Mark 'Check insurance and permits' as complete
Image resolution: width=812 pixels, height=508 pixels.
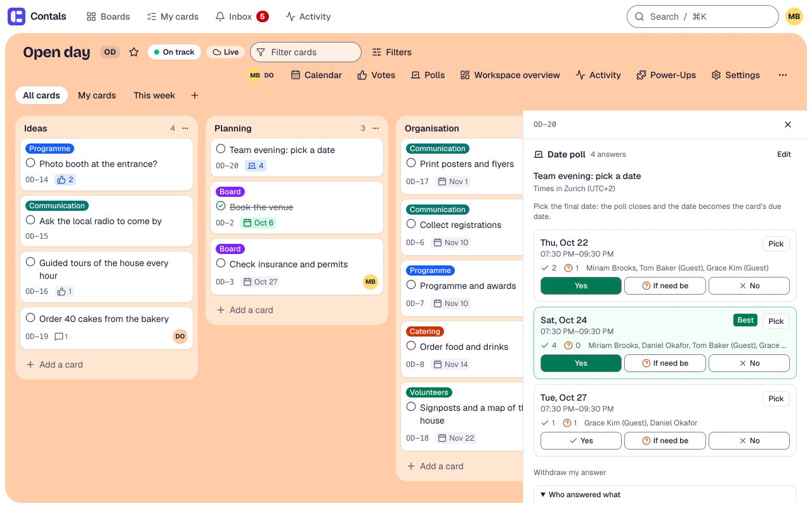[221, 264]
